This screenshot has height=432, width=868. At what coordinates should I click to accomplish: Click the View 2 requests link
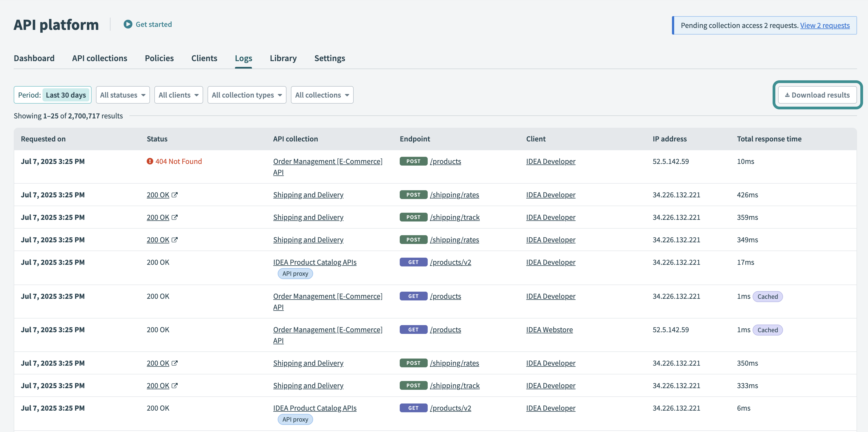825,25
